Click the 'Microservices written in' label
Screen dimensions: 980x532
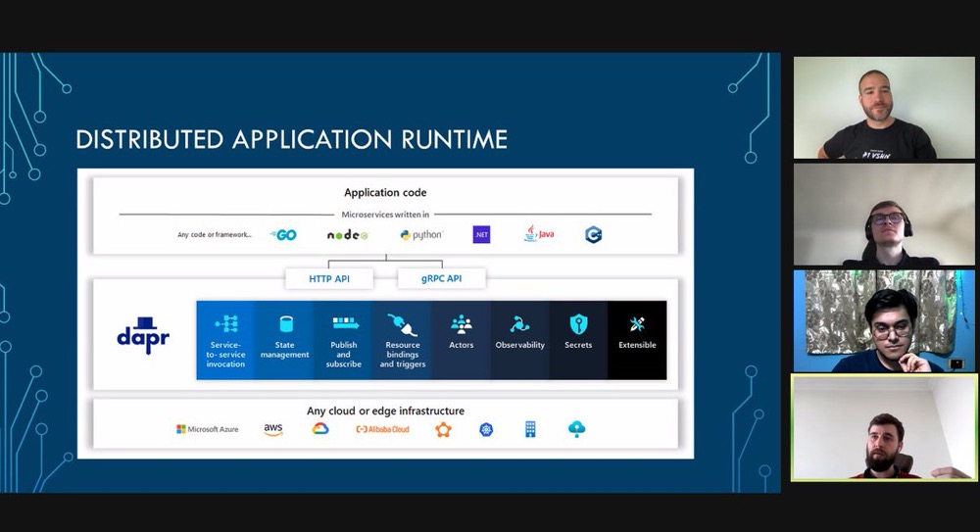tap(385, 215)
